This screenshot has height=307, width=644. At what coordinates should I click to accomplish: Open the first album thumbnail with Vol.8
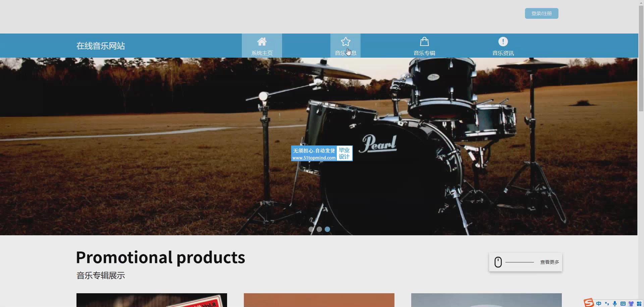(x=152, y=300)
